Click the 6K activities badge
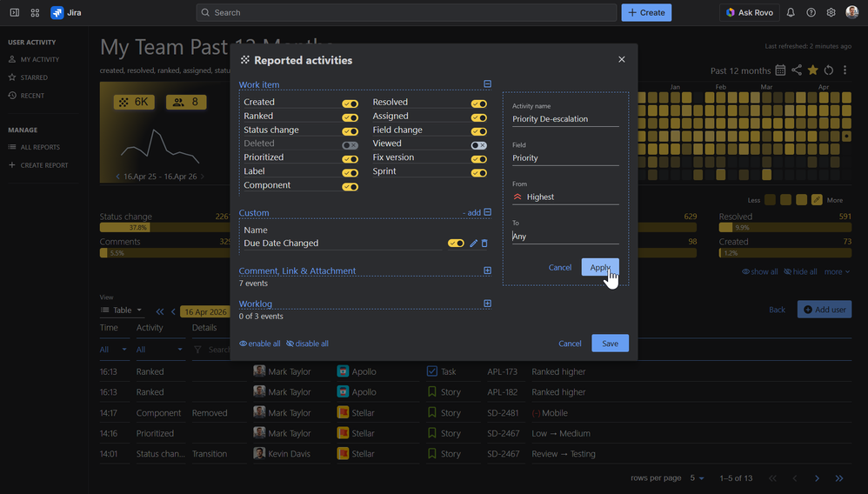 click(134, 102)
